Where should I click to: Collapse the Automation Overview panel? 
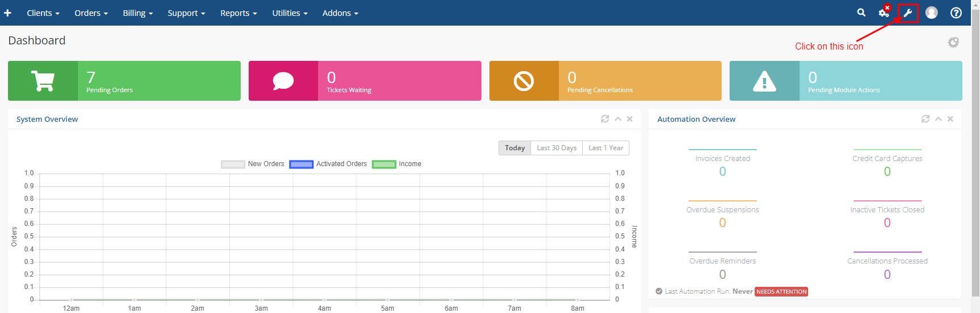click(x=938, y=119)
